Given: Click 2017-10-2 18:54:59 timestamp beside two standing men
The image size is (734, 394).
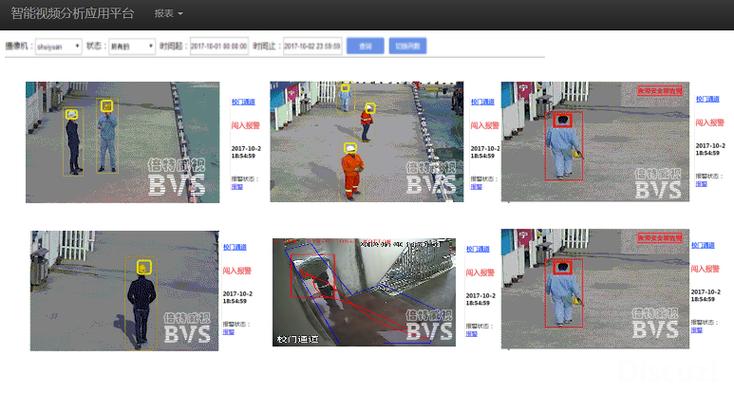Looking at the screenshot, I should pyautogui.click(x=246, y=152).
